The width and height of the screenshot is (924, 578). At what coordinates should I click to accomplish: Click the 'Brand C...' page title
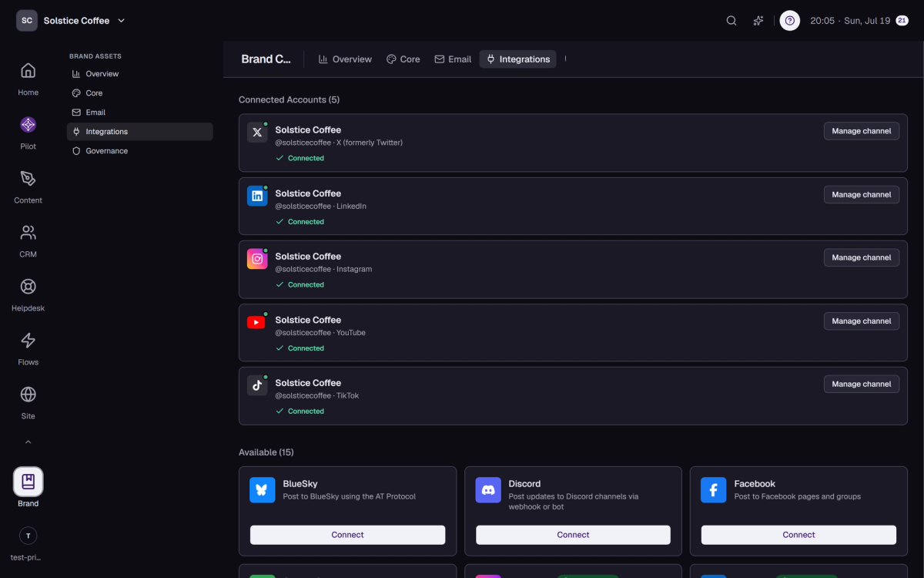(266, 59)
